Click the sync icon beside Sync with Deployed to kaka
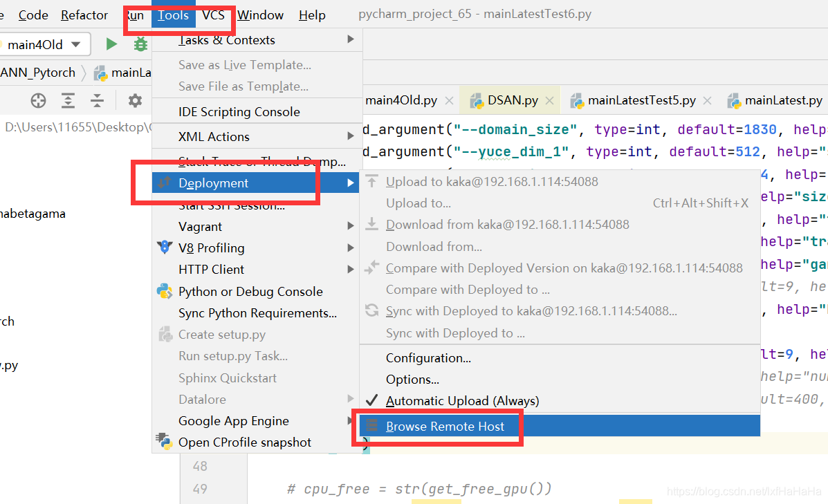The height and width of the screenshot is (504, 828). [371, 310]
